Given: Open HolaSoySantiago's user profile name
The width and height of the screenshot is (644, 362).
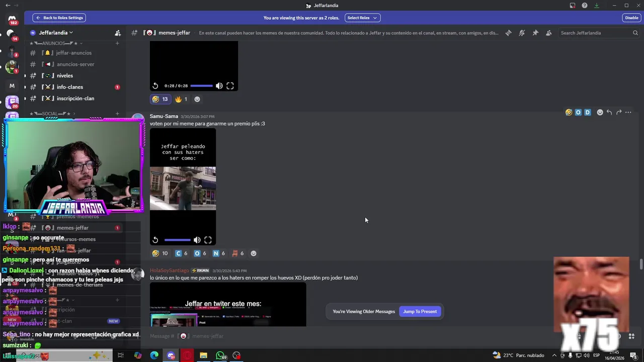Looking at the screenshot, I should tap(170, 270).
